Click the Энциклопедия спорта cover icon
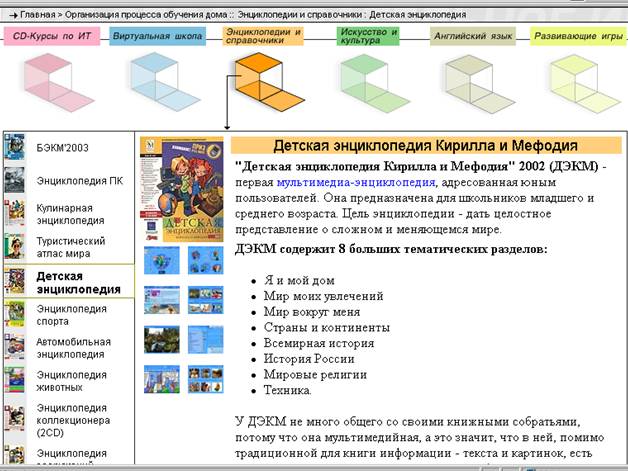The image size is (628, 471). click(x=14, y=314)
